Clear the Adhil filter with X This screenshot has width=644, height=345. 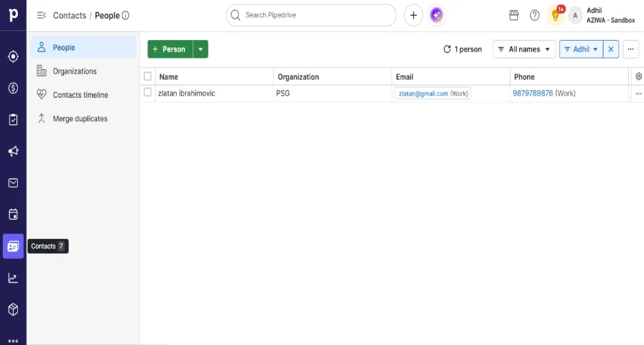click(x=611, y=50)
